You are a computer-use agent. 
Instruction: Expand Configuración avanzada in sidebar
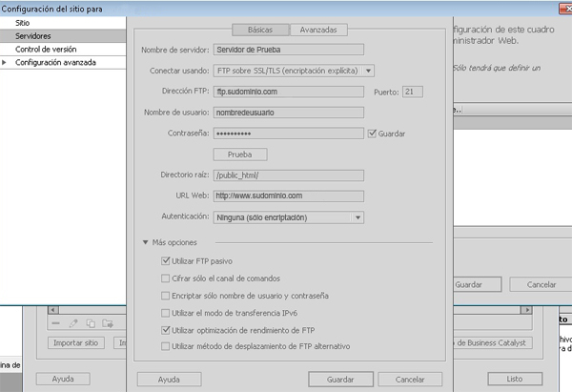pyautogui.click(x=6, y=62)
